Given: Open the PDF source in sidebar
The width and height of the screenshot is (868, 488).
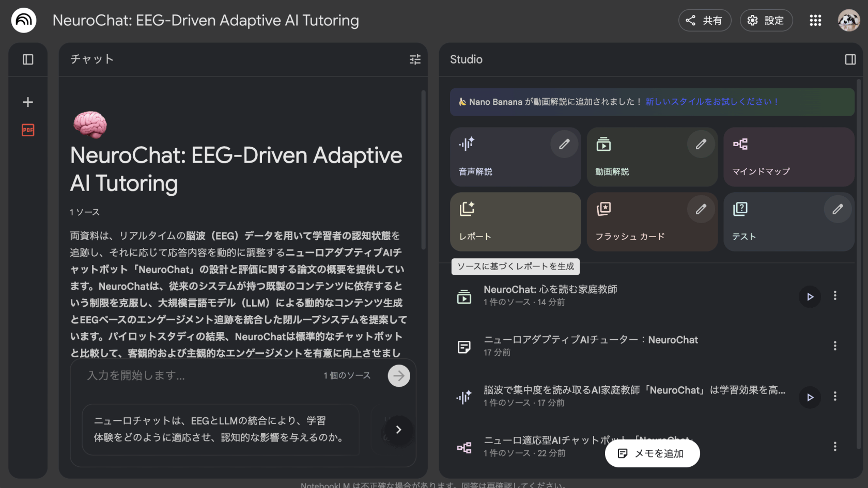Looking at the screenshot, I should pos(28,130).
